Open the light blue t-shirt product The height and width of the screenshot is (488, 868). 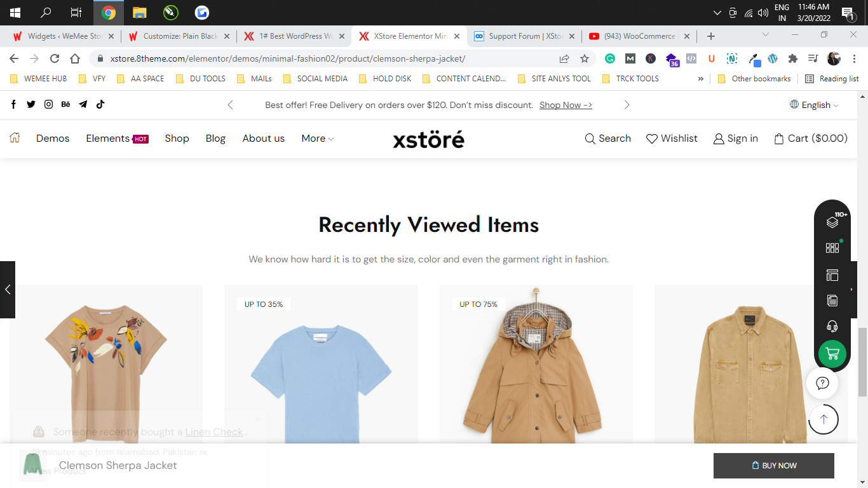[x=321, y=364]
